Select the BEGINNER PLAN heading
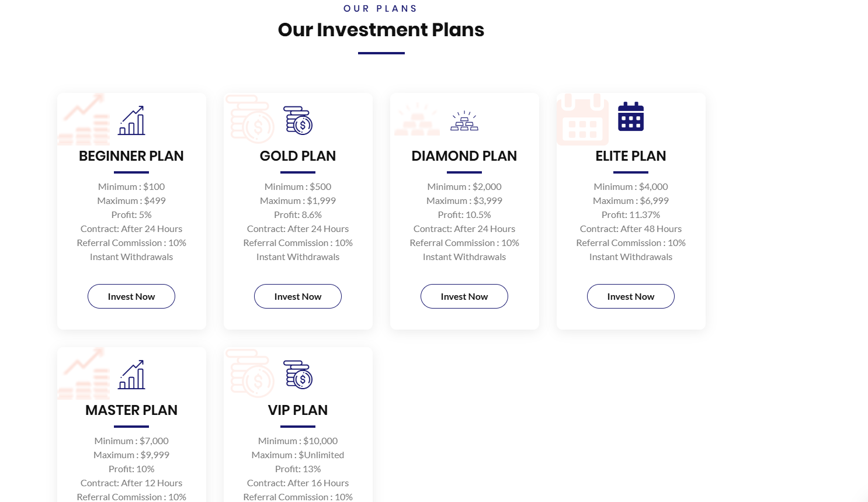 click(131, 156)
